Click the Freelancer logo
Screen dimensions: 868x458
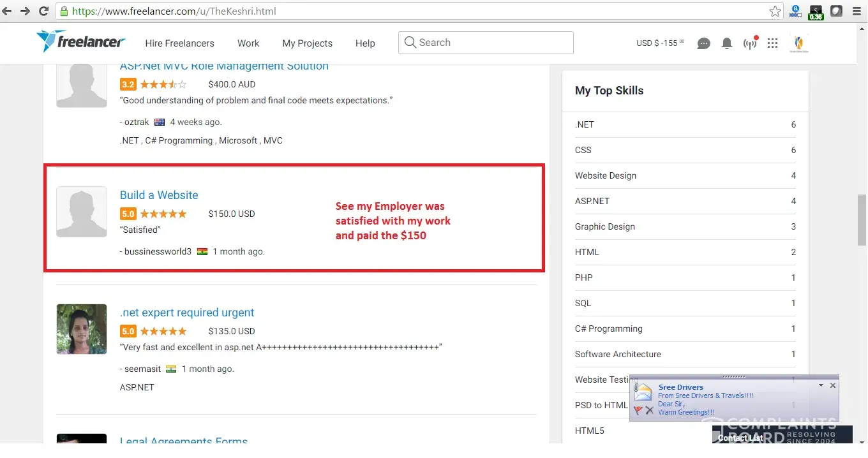coord(80,42)
